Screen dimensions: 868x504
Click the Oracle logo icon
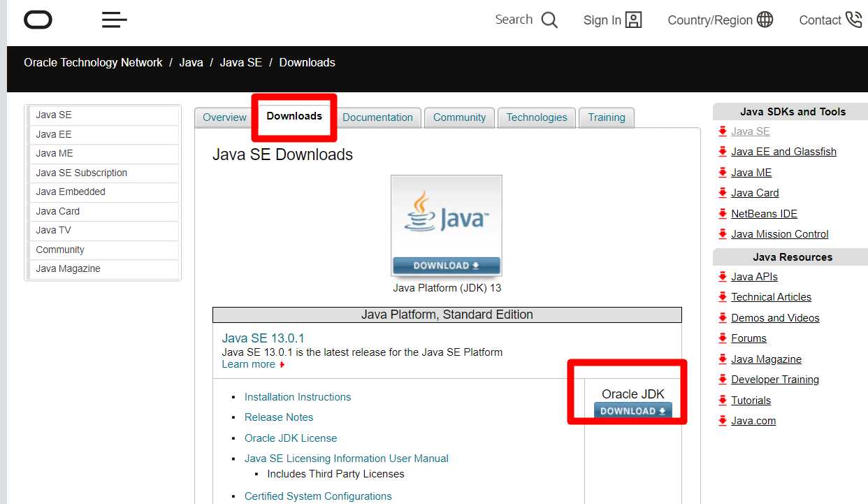click(x=38, y=20)
